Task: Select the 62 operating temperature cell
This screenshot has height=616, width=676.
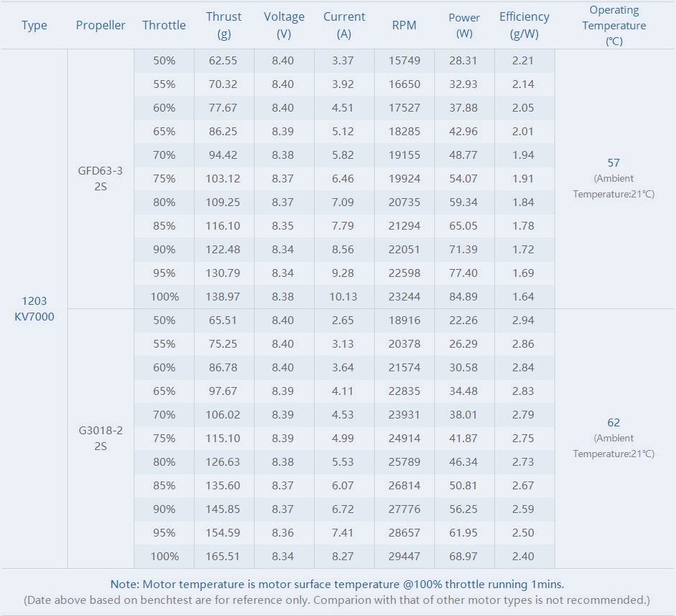Action: coord(614,423)
